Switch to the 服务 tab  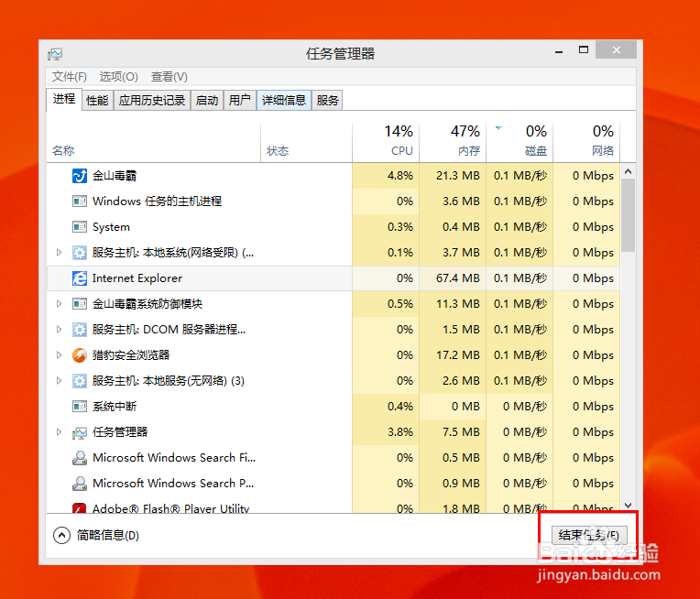[x=327, y=101]
